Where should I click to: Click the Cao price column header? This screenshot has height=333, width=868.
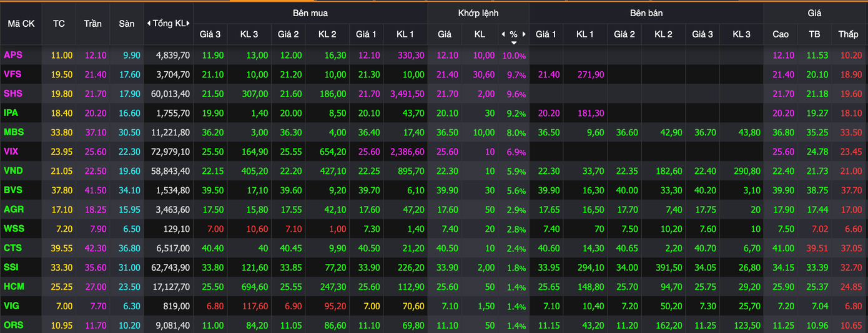pyautogui.click(x=781, y=34)
